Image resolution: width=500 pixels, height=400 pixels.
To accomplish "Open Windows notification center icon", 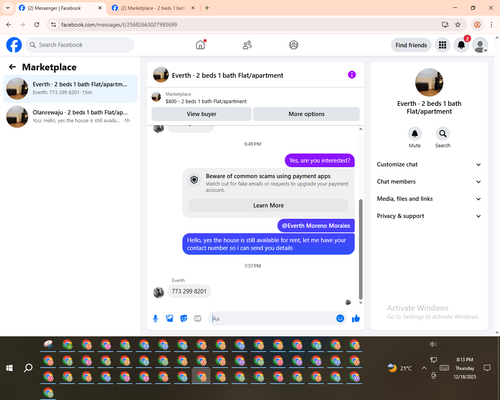I will pos(487,368).
